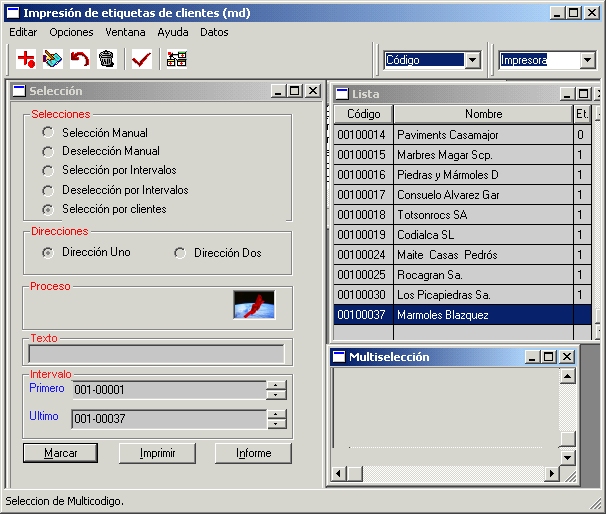Click the Multiselección scroll left arrow

click(339, 473)
